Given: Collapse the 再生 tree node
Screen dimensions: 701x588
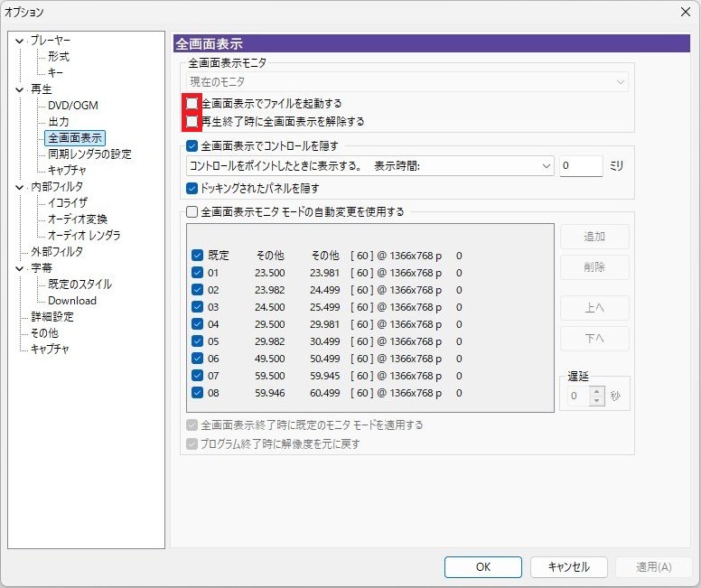Looking at the screenshot, I should click(20, 89).
